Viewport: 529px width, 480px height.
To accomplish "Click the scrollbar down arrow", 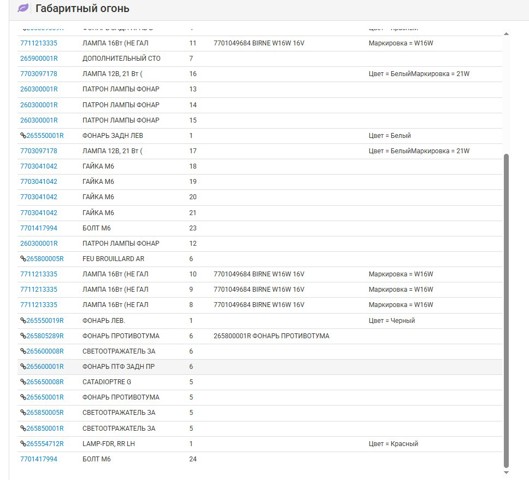I will (x=506, y=473).
